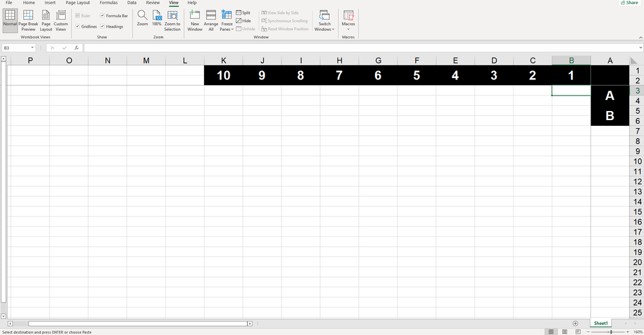Click the 160% zoom level text
This screenshot has width=644, height=335.
(x=638, y=332)
